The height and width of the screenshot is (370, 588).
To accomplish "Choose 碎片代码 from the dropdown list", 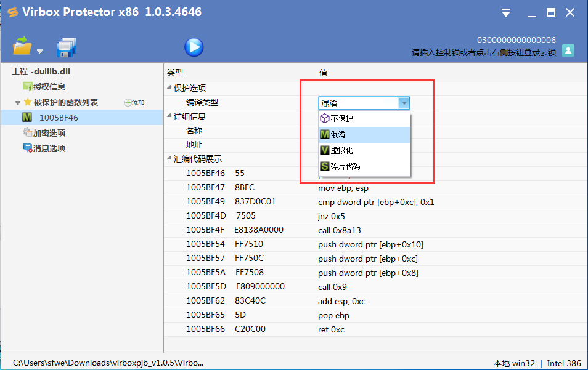I will click(x=364, y=166).
